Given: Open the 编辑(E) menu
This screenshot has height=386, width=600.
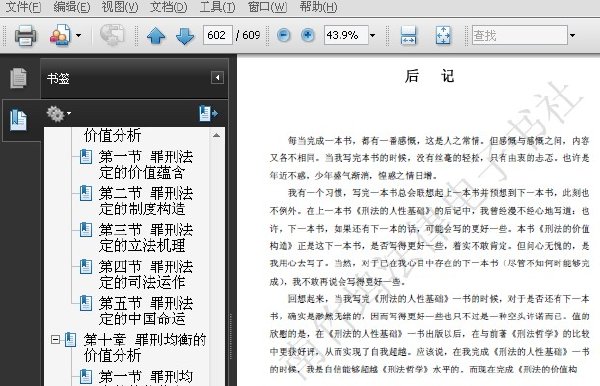Looking at the screenshot, I should tap(72, 7).
